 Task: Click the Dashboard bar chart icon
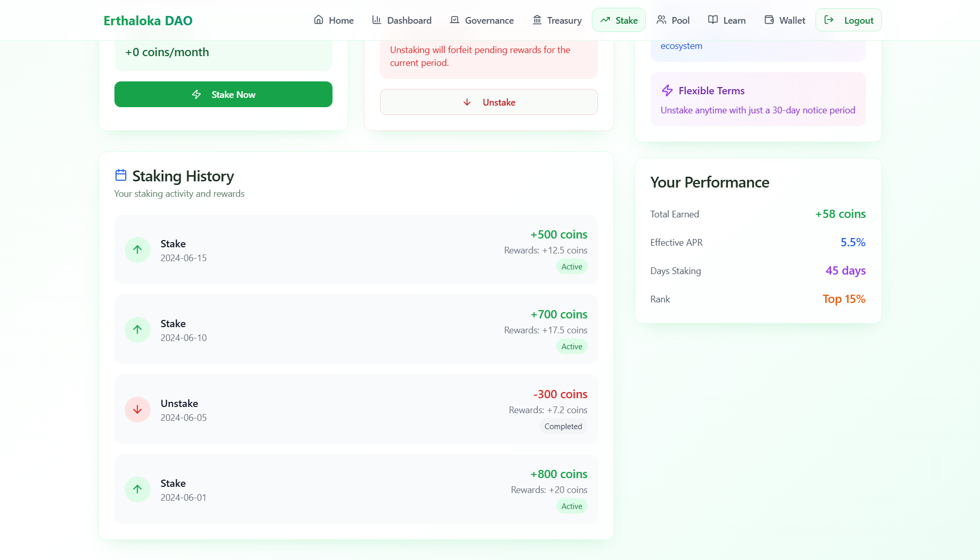(377, 20)
